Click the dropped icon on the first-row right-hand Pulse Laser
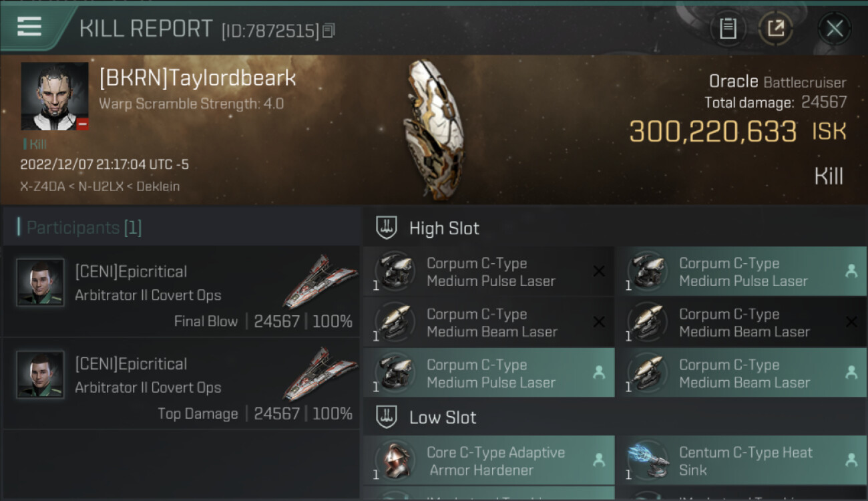 [x=851, y=271]
